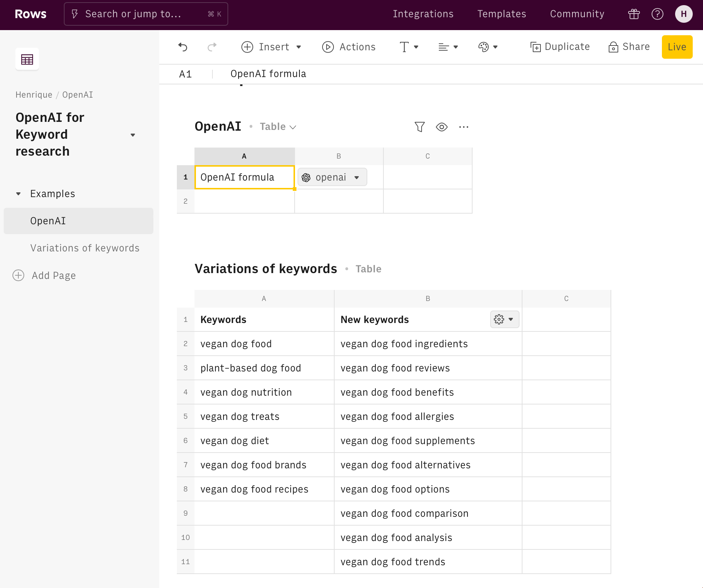Select the cell 'vegan dog food brands'

(264, 465)
